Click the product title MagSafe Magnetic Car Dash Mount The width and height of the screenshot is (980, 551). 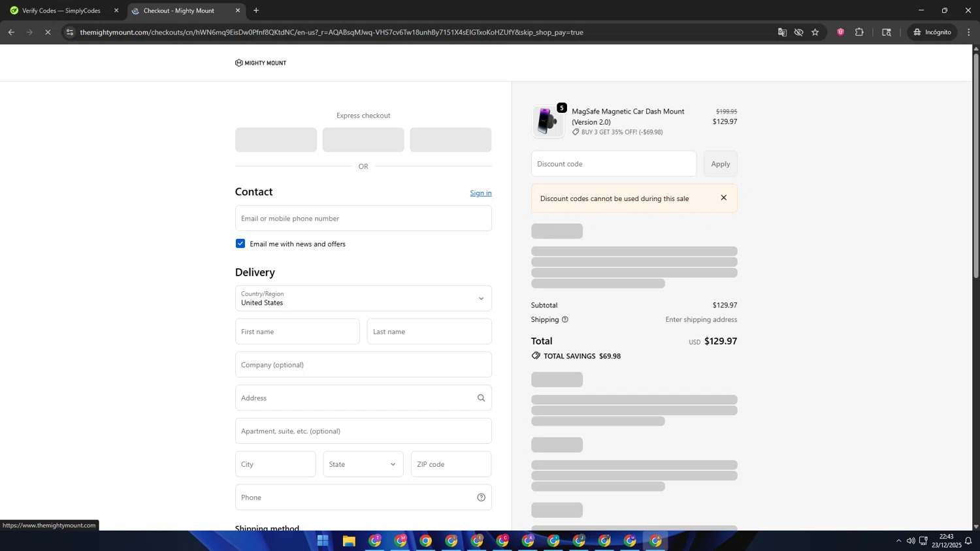(x=628, y=116)
